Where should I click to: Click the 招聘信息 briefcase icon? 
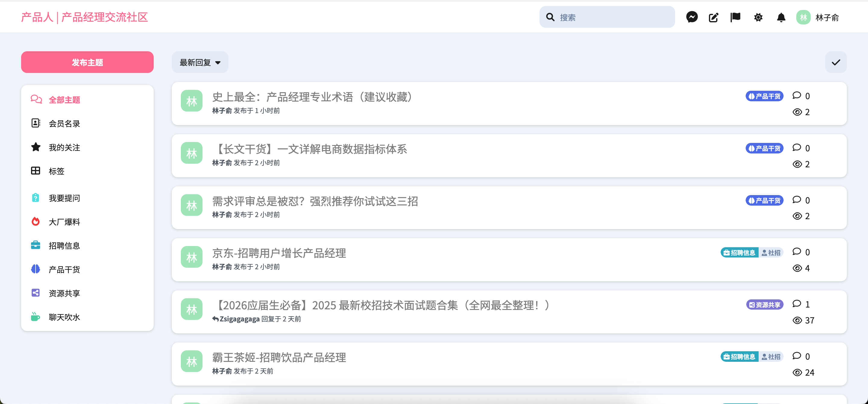[x=35, y=245]
